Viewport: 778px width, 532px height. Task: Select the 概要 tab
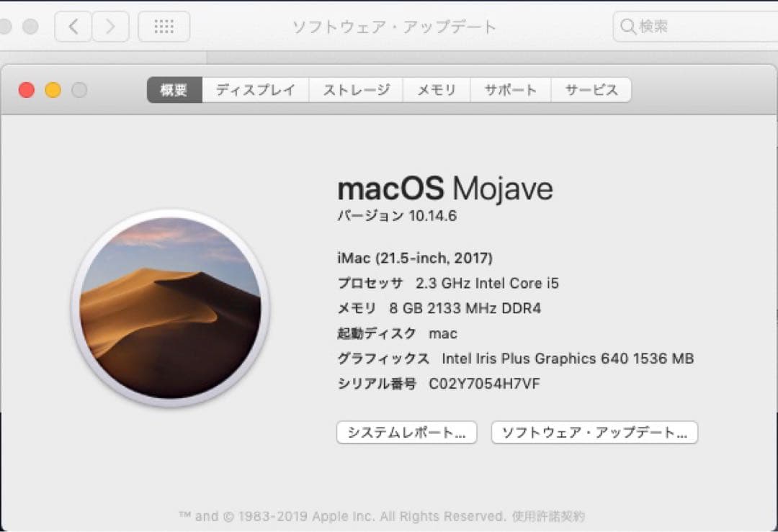click(x=174, y=90)
